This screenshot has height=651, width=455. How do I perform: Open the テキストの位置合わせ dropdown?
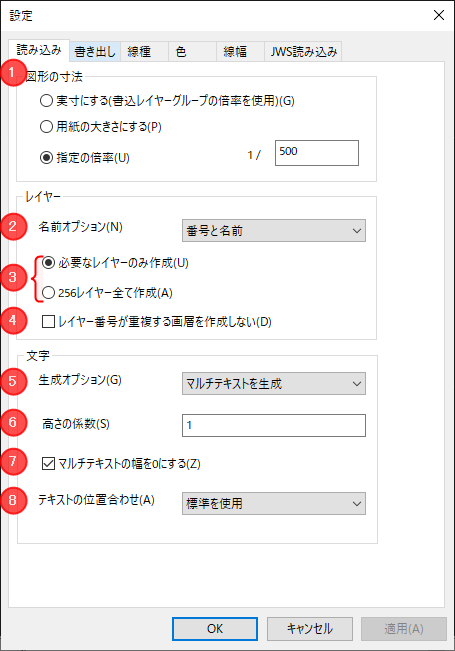[274, 503]
